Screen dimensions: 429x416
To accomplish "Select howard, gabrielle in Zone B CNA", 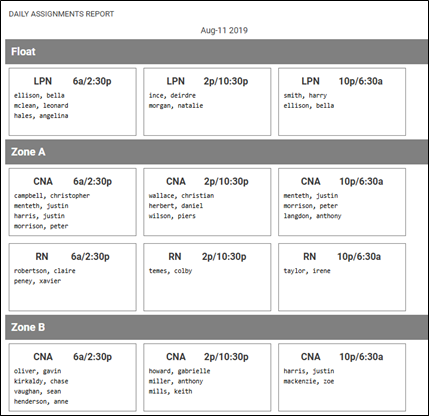I will click(180, 371).
